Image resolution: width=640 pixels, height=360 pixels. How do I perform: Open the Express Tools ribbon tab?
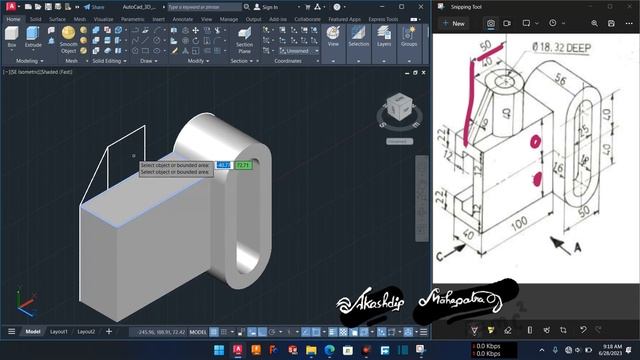383,19
